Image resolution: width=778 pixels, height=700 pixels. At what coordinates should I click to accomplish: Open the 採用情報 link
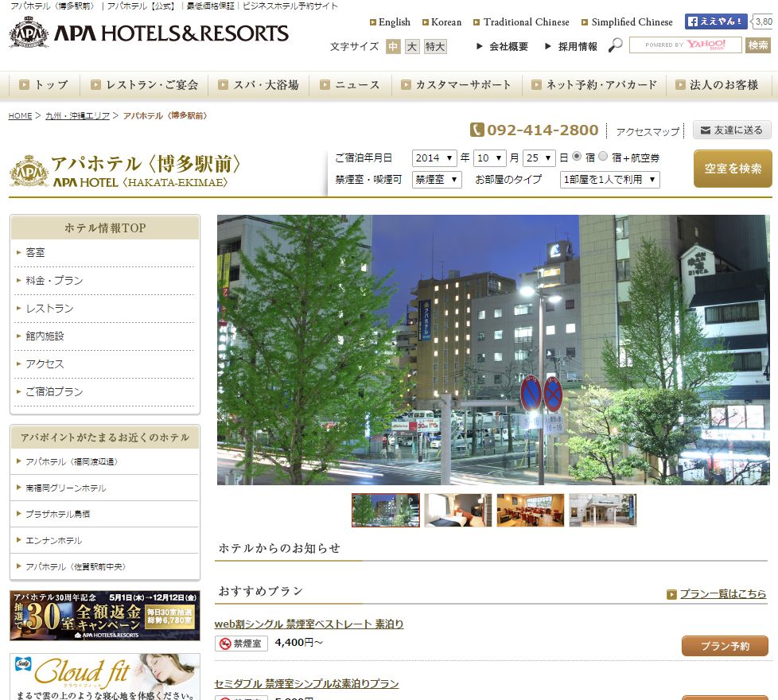tap(578, 47)
